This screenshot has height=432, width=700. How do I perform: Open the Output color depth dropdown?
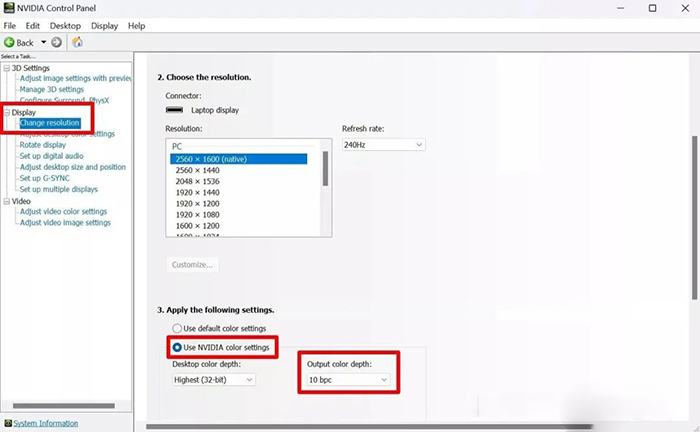tap(349, 380)
